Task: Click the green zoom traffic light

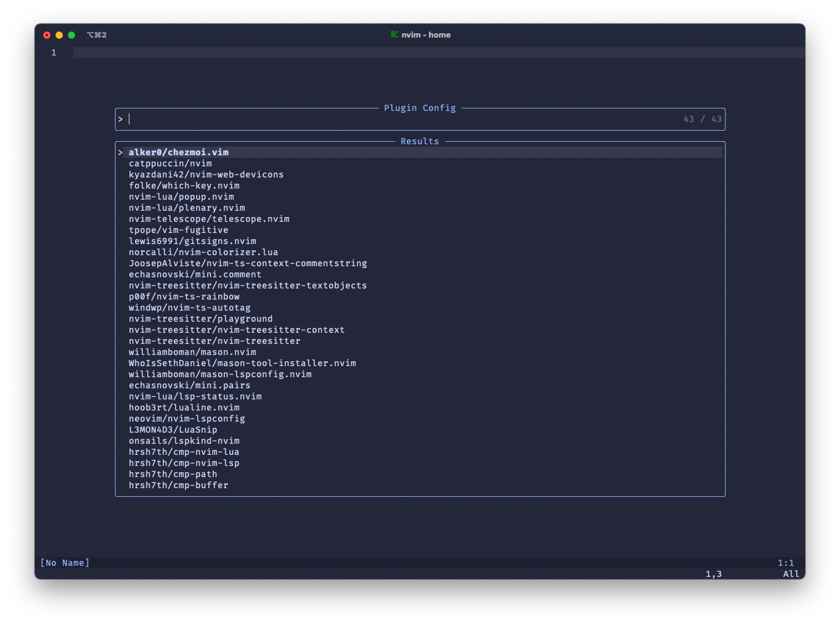Action: click(71, 35)
